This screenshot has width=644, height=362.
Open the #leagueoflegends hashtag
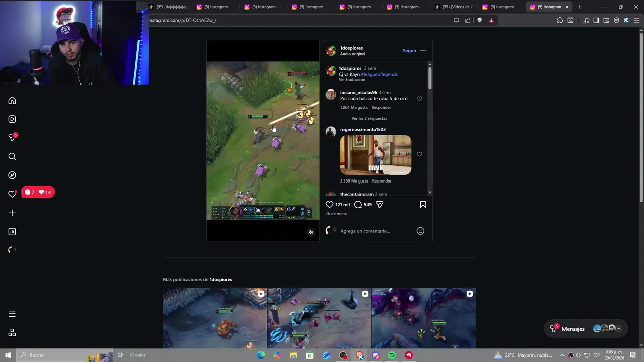point(379,74)
